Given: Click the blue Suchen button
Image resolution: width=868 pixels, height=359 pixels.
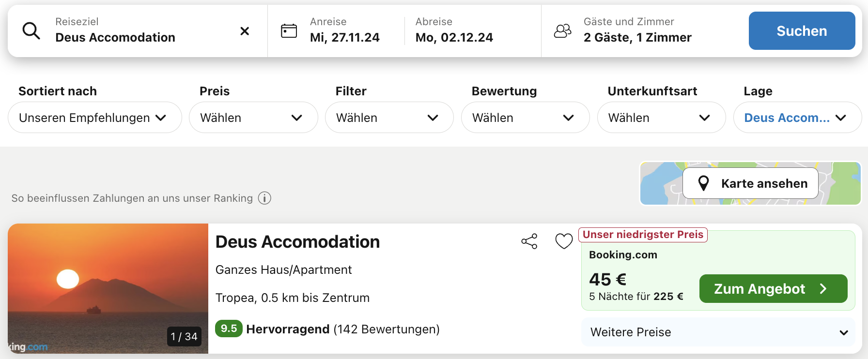Looking at the screenshot, I should 802,31.
